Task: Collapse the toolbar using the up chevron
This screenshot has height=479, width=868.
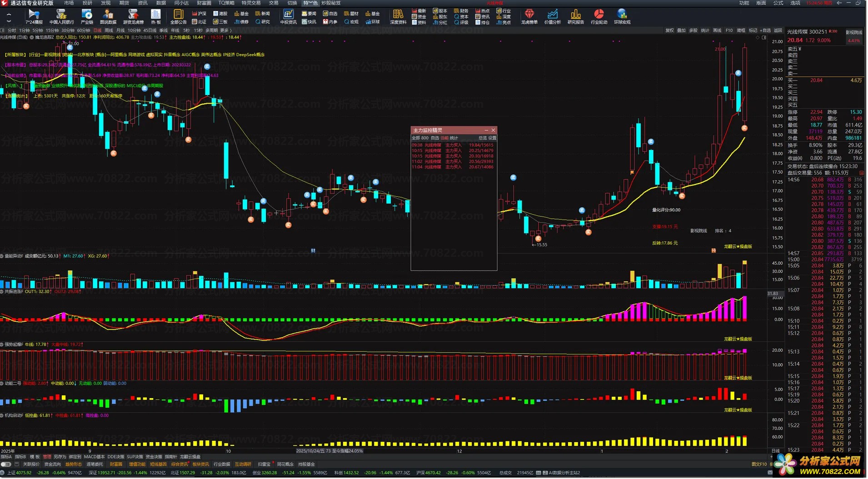Action: (9, 14)
